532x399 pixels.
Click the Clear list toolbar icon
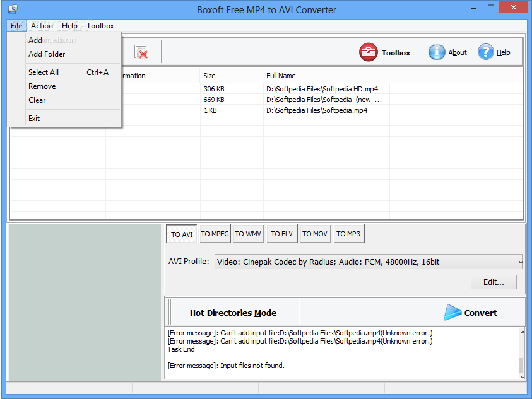pyautogui.click(x=141, y=52)
